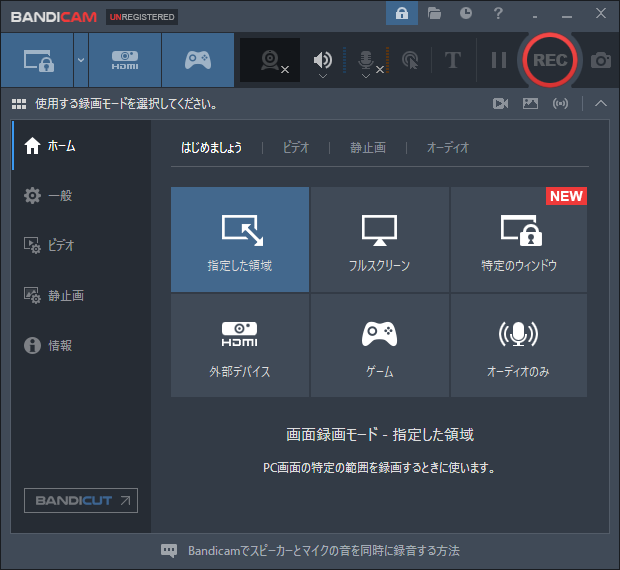
Task: Open screen recording mode dropdown arrow
Action: [x=81, y=60]
